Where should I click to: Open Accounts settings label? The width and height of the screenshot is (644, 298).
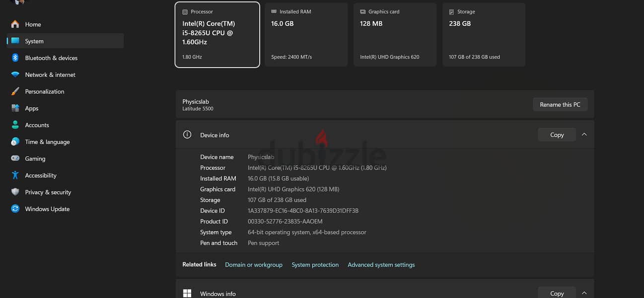(37, 125)
